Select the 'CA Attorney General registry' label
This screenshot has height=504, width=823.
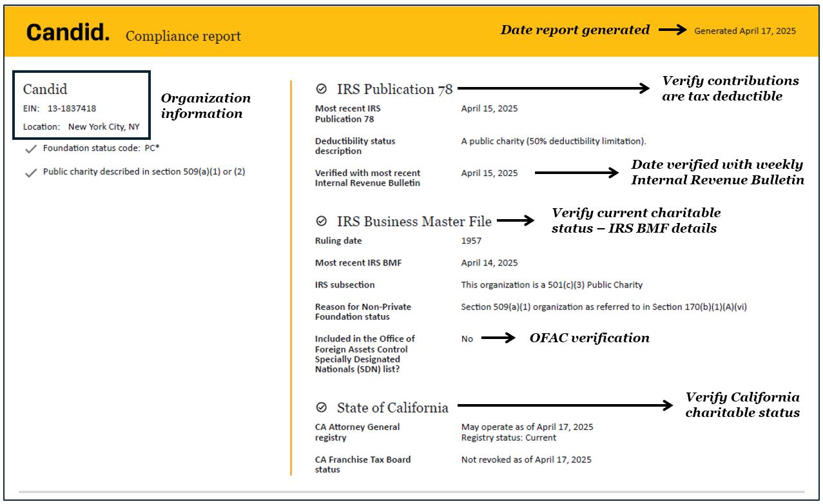point(357,432)
